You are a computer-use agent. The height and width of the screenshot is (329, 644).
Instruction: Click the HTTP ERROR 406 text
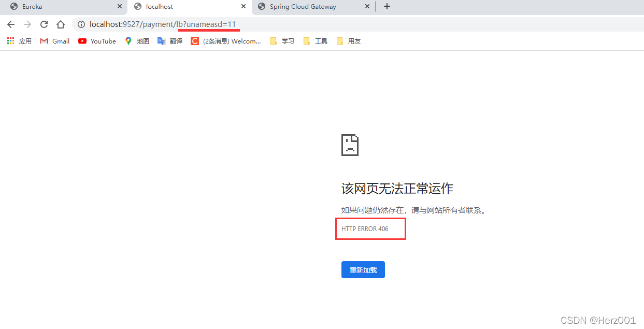coord(365,228)
